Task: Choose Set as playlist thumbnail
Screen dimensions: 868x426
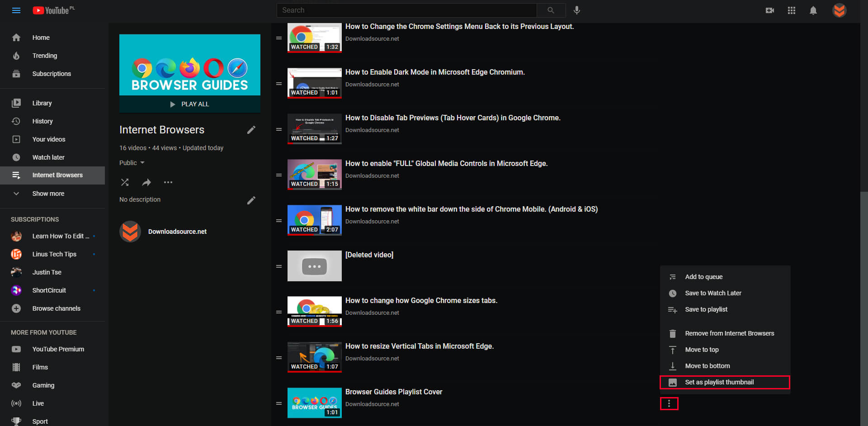Action: pyautogui.click(x=725, y=382)
